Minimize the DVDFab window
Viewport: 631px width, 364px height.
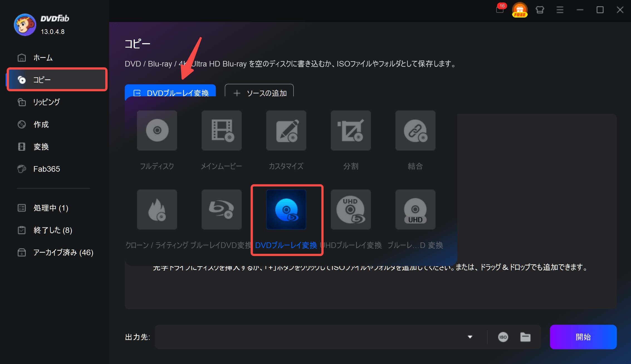coord(580,10)
